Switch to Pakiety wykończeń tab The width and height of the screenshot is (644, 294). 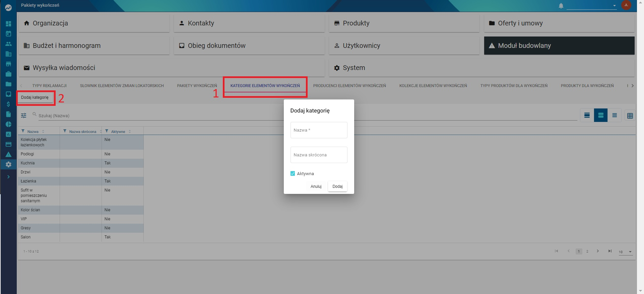click(x=197, y=86)
